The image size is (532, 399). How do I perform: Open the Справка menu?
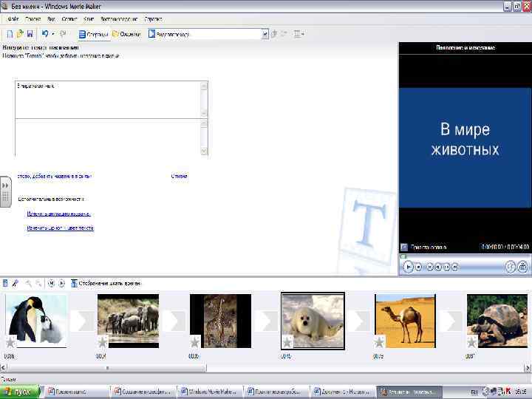(x=153, y=19)
